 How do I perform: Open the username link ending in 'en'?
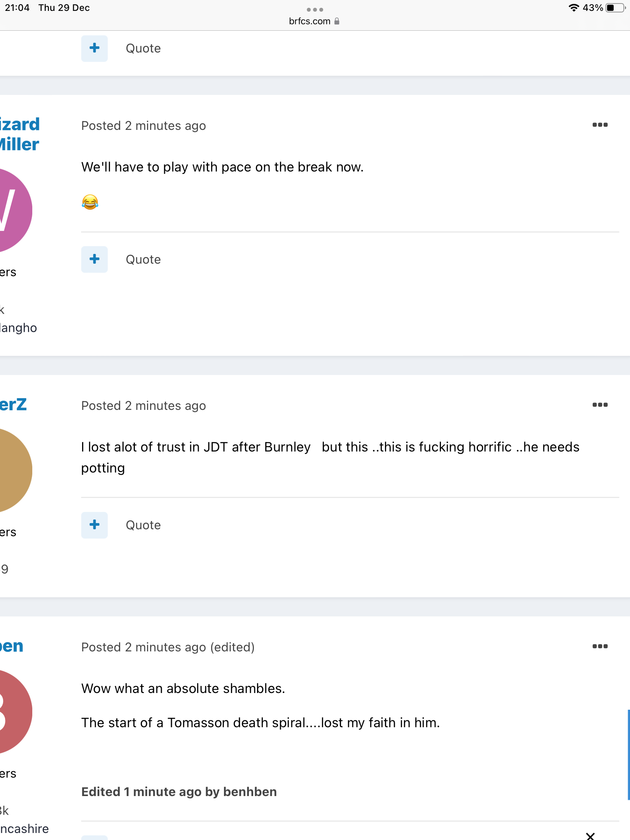pos(12,646)
